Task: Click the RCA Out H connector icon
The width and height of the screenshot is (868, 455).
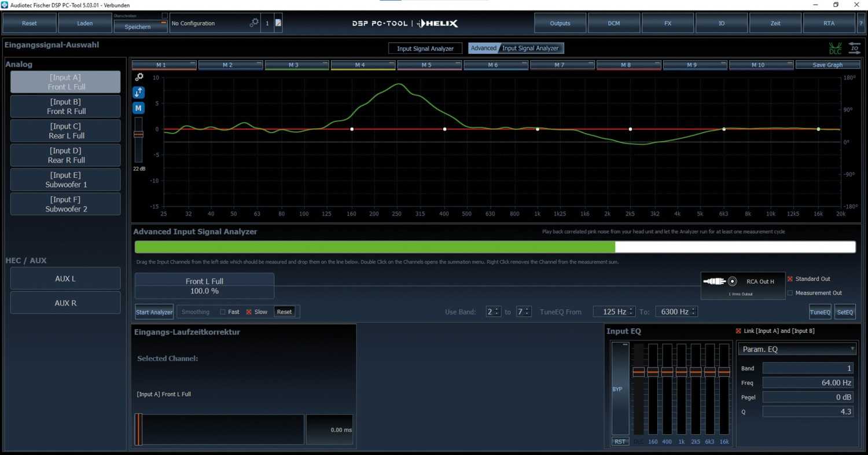Action: (720, 281)
